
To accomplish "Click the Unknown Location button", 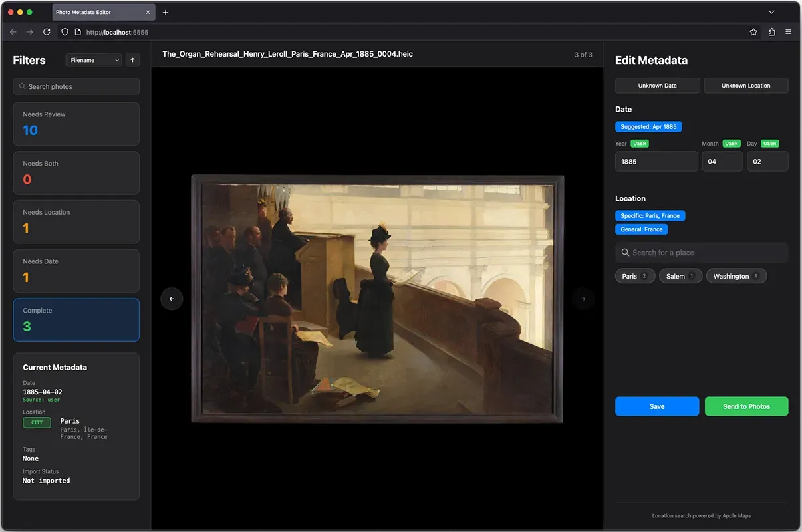I will (746, 86).
